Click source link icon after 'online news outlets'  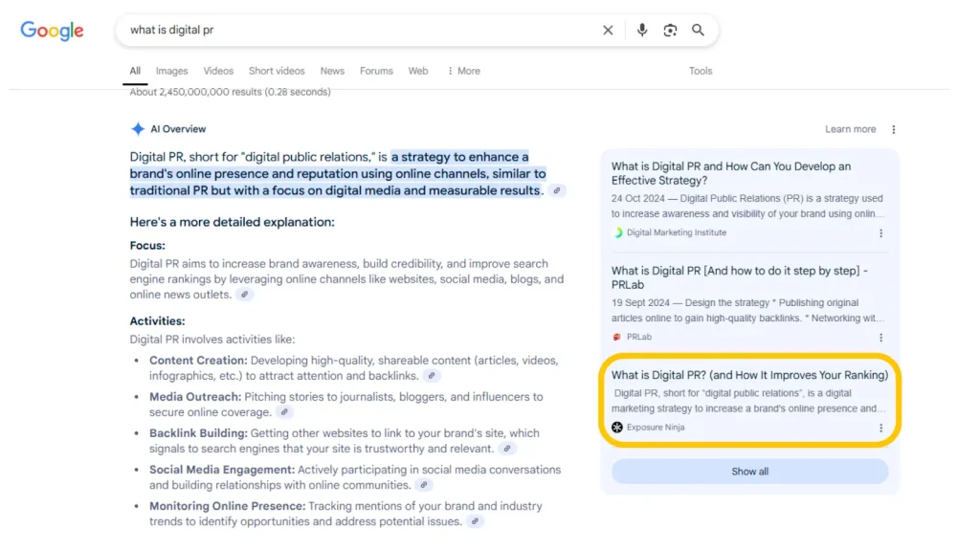pyautogui.click(x=245, y=295)
